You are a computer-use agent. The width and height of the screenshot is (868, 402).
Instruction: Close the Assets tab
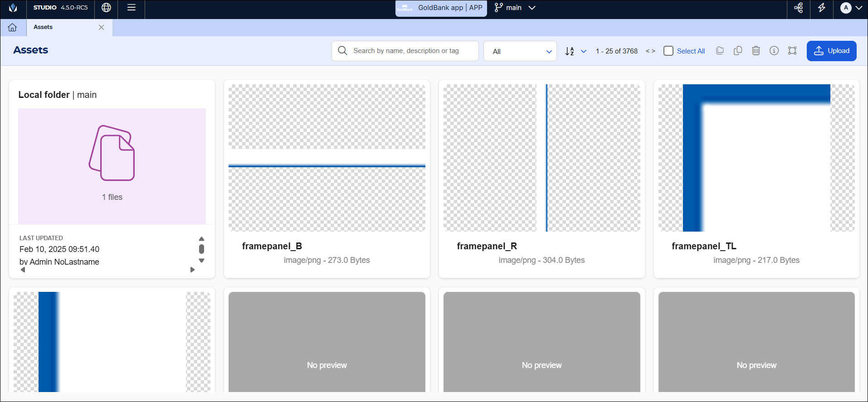tap(102, 27)
